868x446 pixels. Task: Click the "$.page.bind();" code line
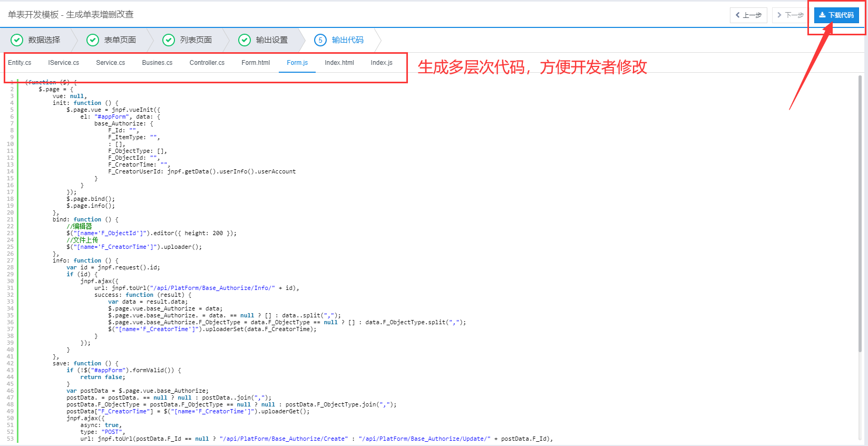click(x=91, y=199)
